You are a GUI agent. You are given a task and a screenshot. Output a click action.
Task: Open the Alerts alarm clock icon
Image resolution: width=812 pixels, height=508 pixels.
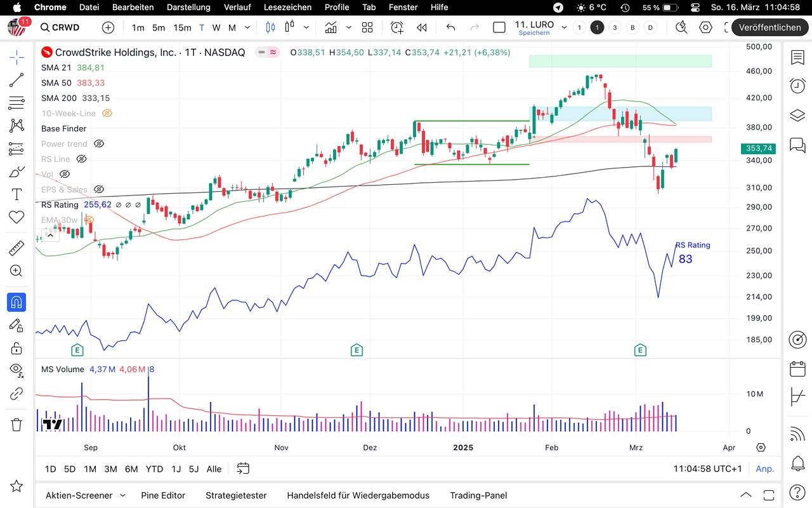tap(797, 86)
